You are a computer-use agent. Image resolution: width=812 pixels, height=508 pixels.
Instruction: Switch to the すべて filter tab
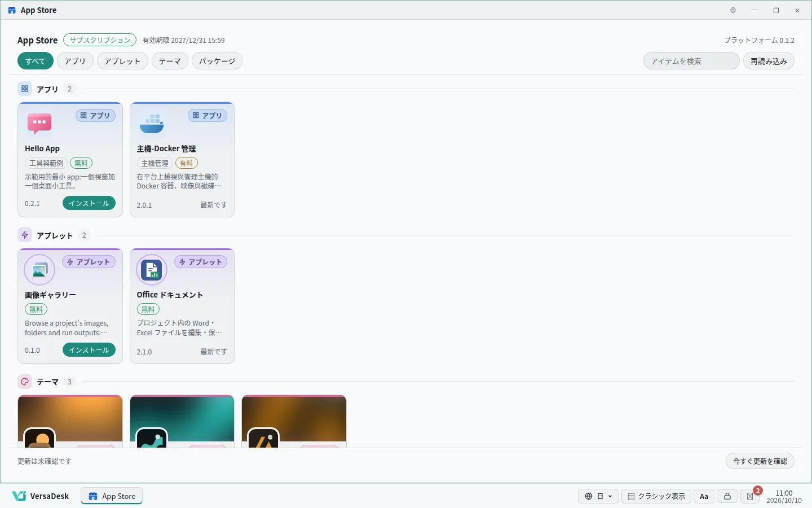click(x=36, y=61)
